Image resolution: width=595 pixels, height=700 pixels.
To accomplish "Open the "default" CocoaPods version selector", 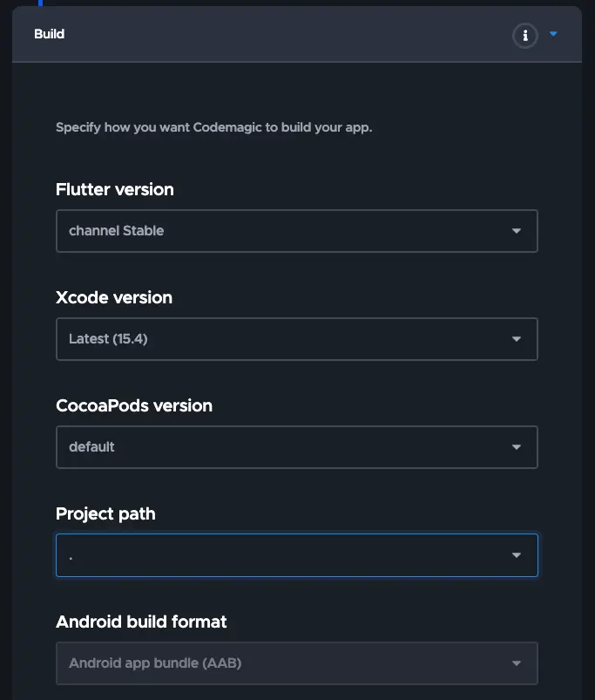I will point(261,446).
